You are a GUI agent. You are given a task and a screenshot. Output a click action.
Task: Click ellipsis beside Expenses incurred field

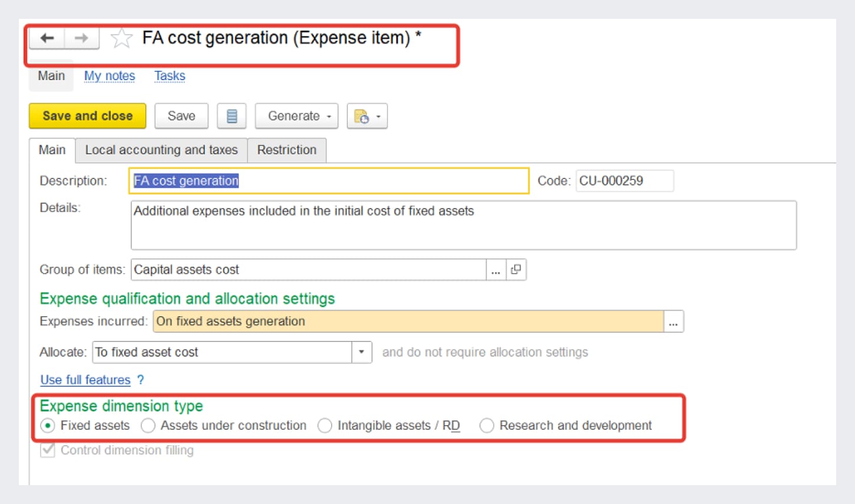coord(673,321)
